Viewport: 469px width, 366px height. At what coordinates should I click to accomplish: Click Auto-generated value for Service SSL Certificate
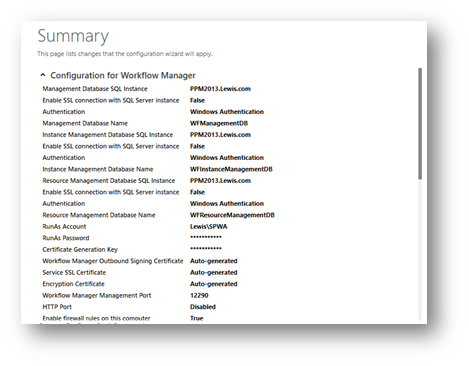tap(214, 273)
